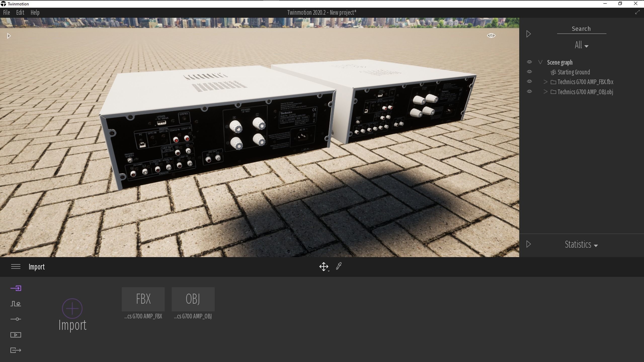The width and height of the screenshot is (644, 362).
Task: Expand the Technics G700 AMP_FBX.fbx folder
Action: [545, 82]
